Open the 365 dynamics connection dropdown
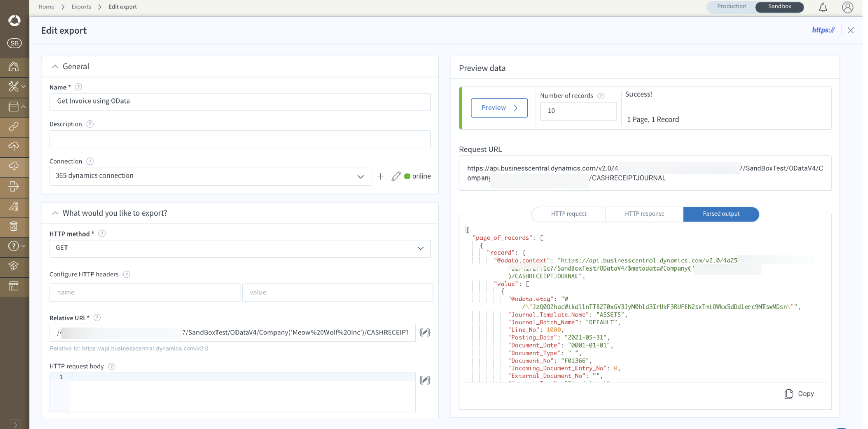The width and height of the screenshot is (868, 429). pos(210,176)
